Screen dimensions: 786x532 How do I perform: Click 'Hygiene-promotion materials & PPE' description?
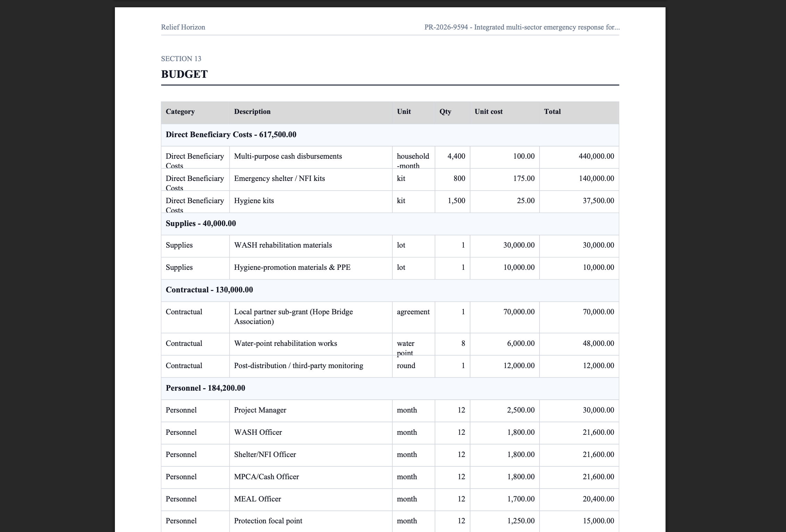click(292, 267)
